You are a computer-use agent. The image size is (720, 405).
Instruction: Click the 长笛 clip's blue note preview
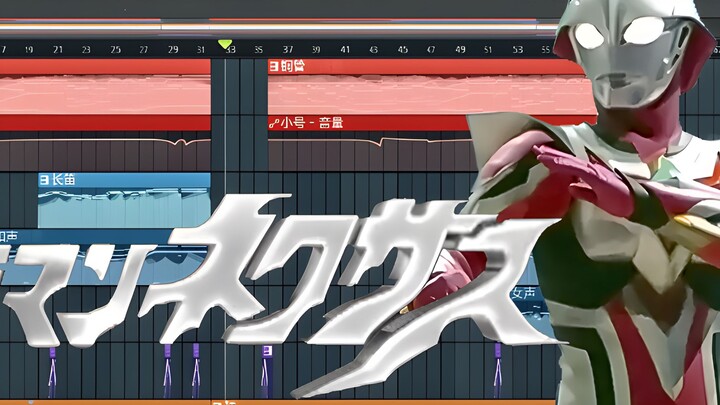click(x=124, y=208)
